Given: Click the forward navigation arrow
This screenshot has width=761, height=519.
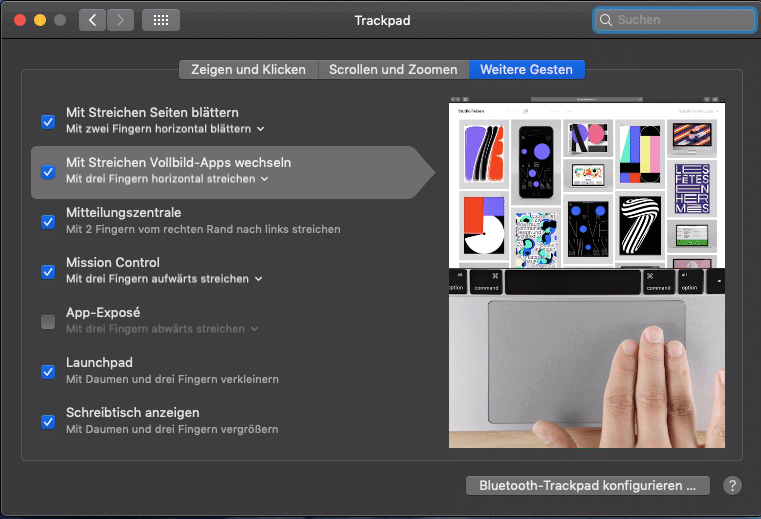Looking at the screenshot, I should pyautogui.click(x=120, y=20).
